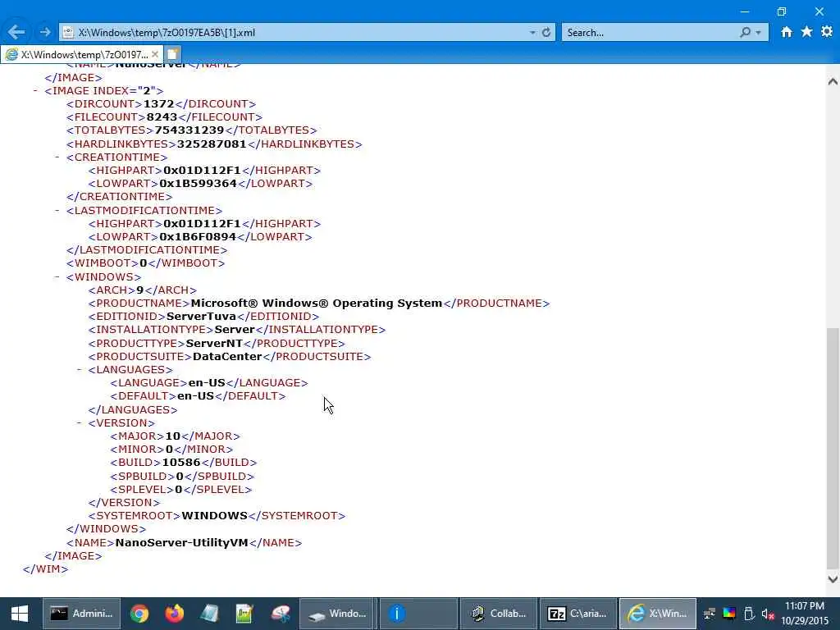Click the scrollbar up arrow
840x630 pixels.
click(x=833, y=81)
